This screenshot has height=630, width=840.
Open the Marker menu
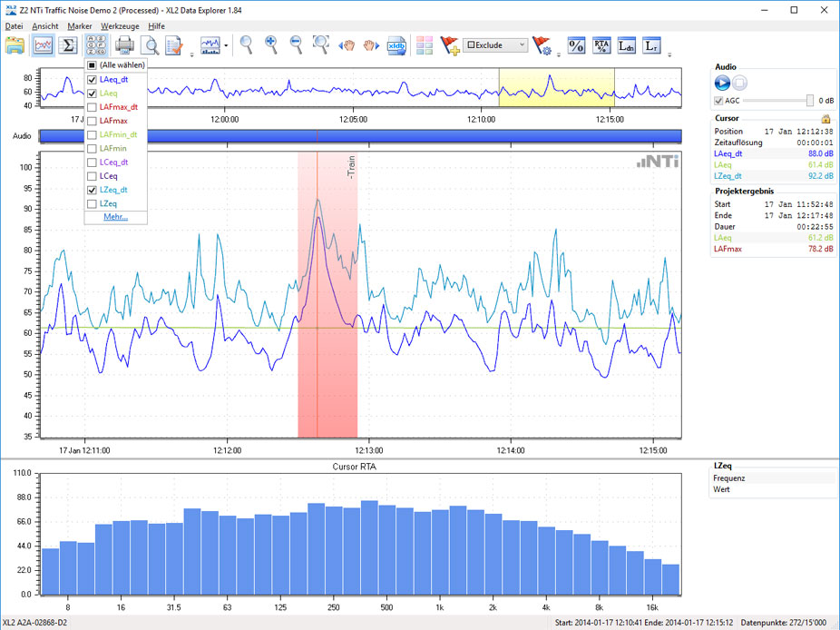tap(79, 26)
